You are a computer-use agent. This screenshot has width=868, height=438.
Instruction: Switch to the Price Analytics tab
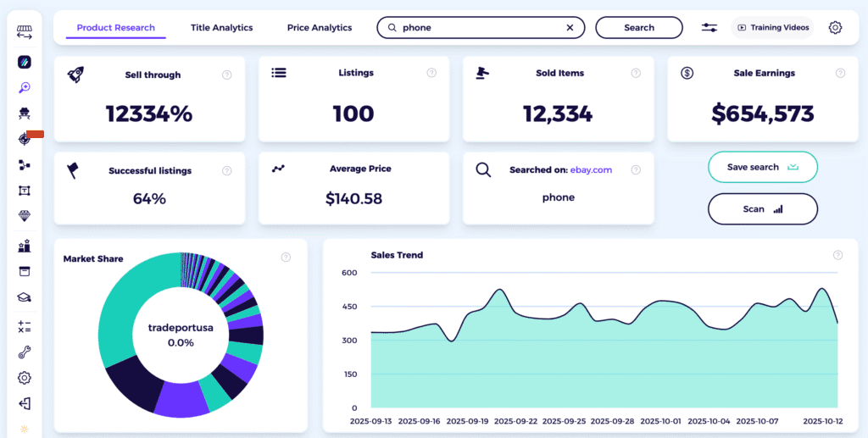click(x=320, y=28)
